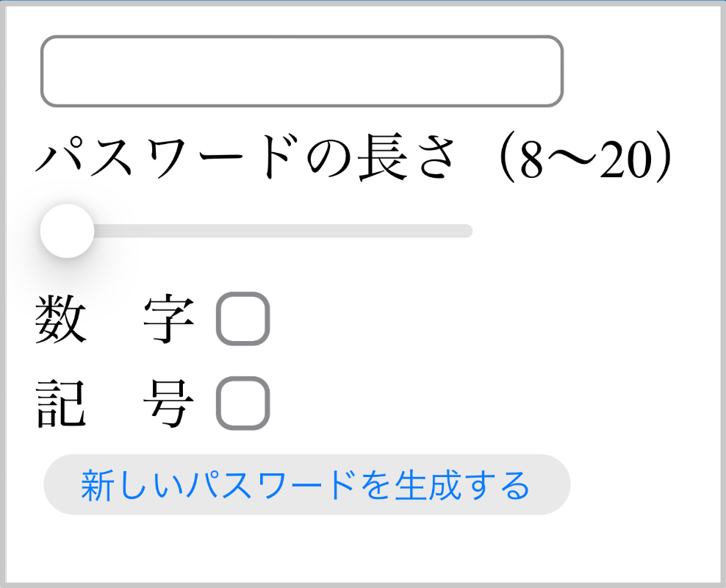Enable the 数字 (numbers) checkbox
The width and height of the screenshot is (726, 588).
(241, 318)
